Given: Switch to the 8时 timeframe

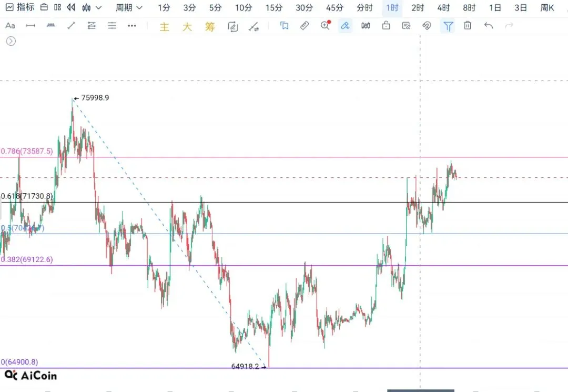Looking at the screenshot, I should pos(469,7).
